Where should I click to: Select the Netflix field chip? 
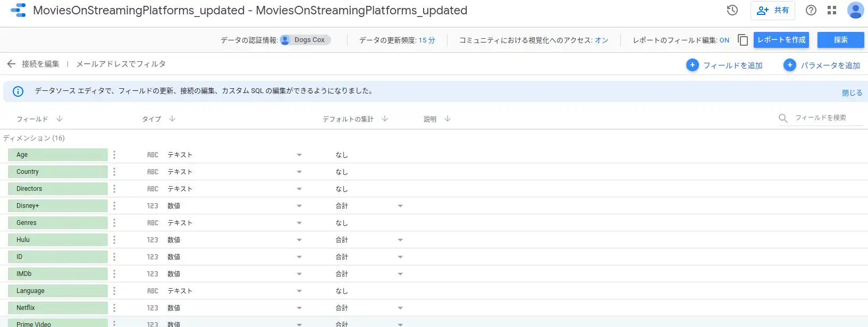58,308
